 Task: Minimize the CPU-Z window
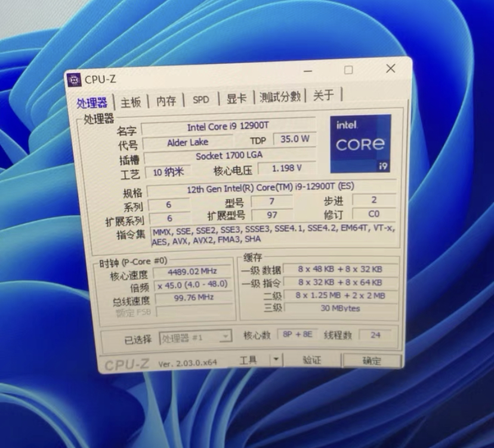[x=308, y=71]
